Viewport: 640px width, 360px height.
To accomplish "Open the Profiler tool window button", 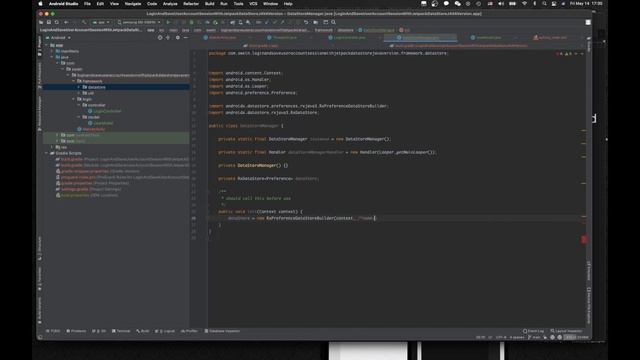I will coord(189,331).
